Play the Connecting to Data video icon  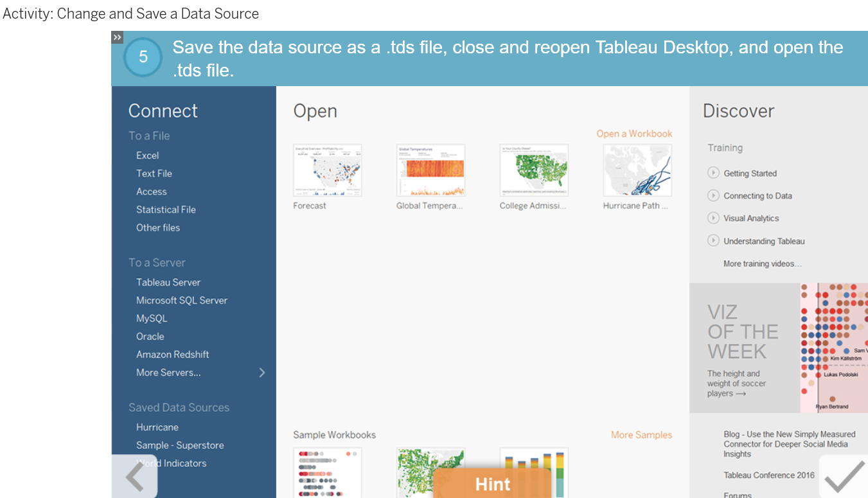click(x=713, y=195)
